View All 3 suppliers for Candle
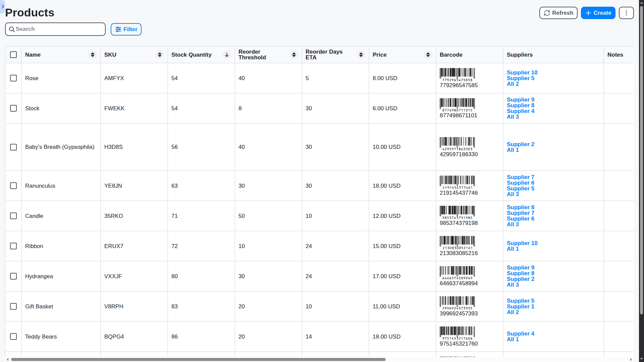644x362 pixels. coord(513,225)
